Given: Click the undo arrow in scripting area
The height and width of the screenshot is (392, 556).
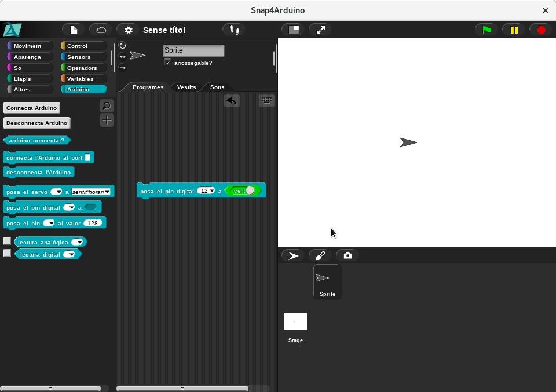Looking at the screenshot, I should (x=232, y=101).
